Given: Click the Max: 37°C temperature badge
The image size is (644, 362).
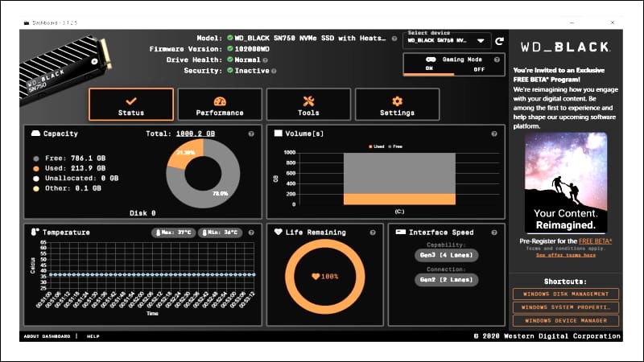Looking at the screenshot, I should coord(174,232).
